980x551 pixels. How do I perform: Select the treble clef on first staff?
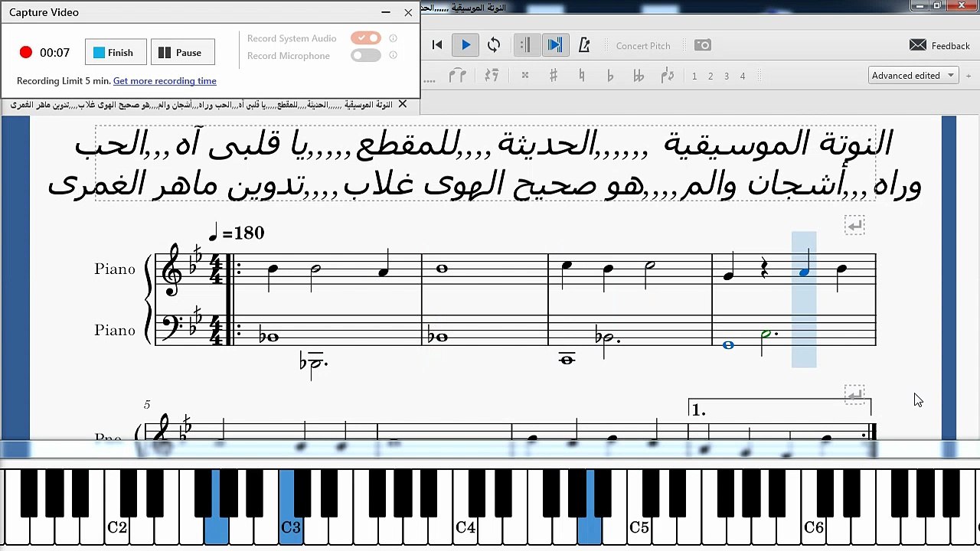pos(171,269)
